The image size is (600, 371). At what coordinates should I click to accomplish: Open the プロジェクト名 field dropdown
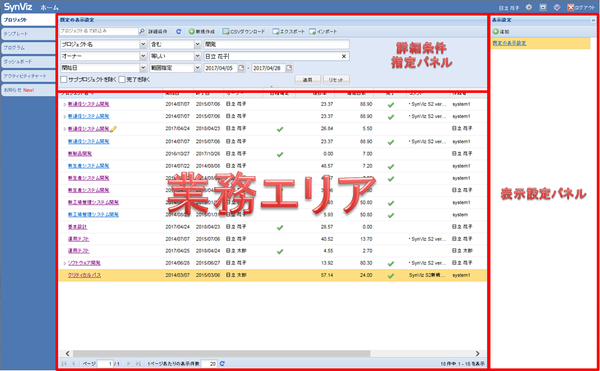[x=143, y=44]
